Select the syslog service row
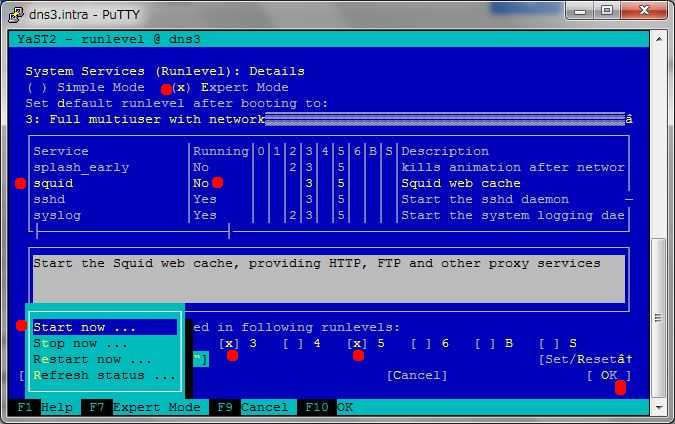This screenshot has height=424, width=675. point(328,215)
